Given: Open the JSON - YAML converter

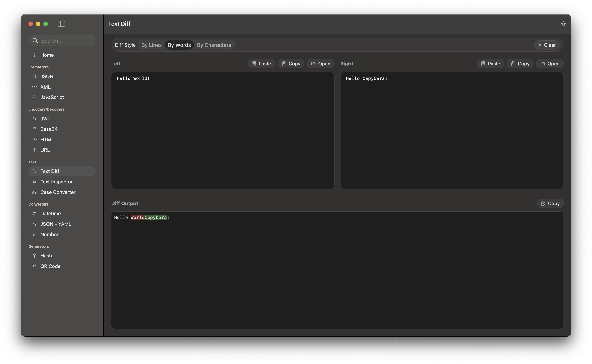Looking at the screenshot, I should (x=56, y=224).
